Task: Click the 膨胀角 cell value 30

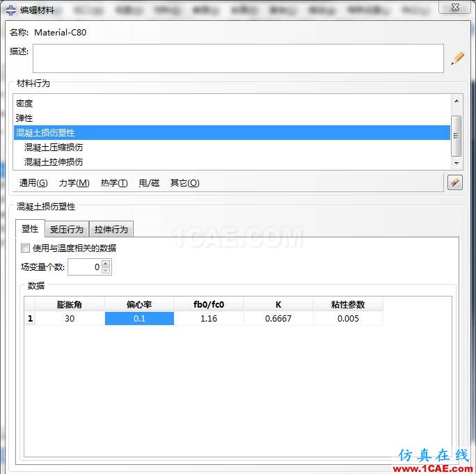Action: [70, 319]
